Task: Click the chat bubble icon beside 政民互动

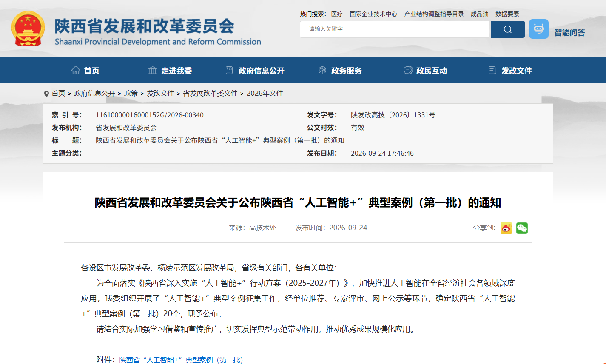Action: [408, 70]
